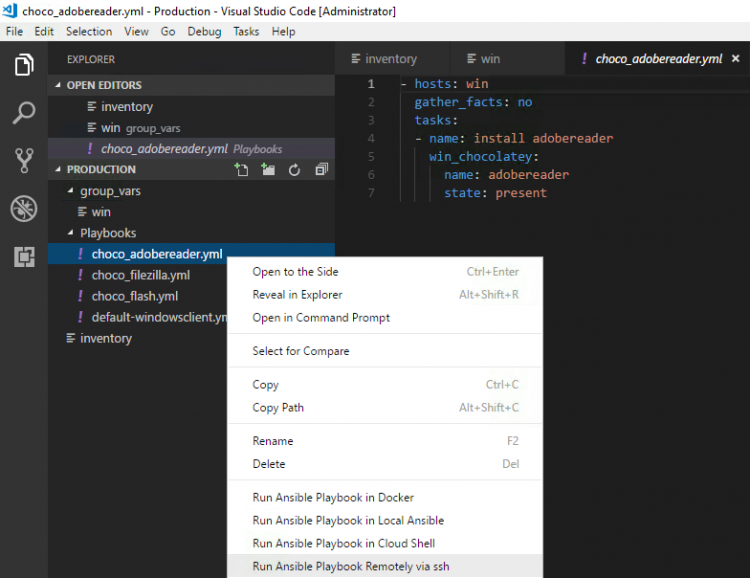Click the EXPLORER panel title
750x578 pixels.
point(91,59)
